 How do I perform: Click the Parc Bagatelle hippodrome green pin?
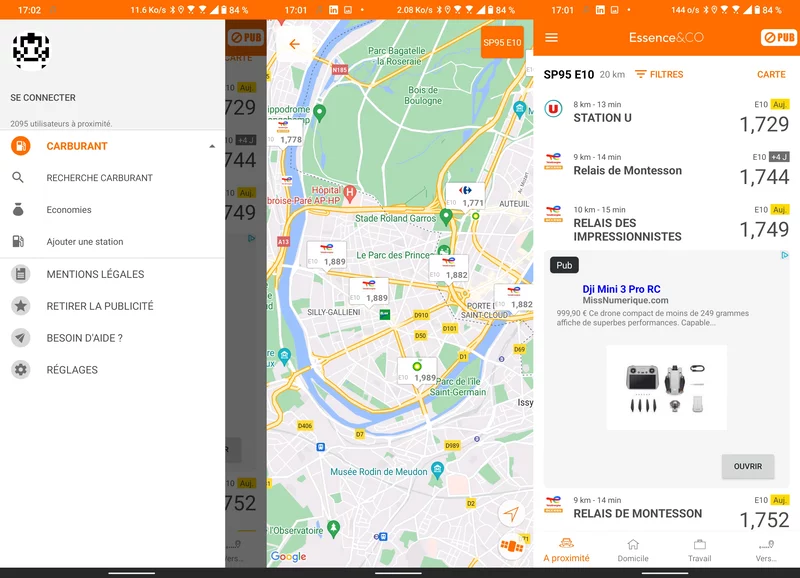point(319,112)
